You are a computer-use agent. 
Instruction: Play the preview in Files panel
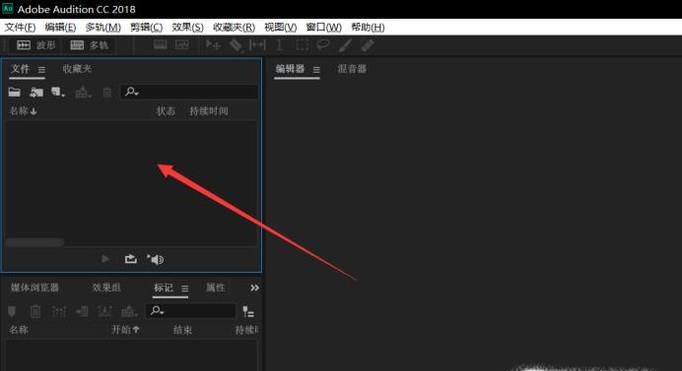(x=105, y=259)
